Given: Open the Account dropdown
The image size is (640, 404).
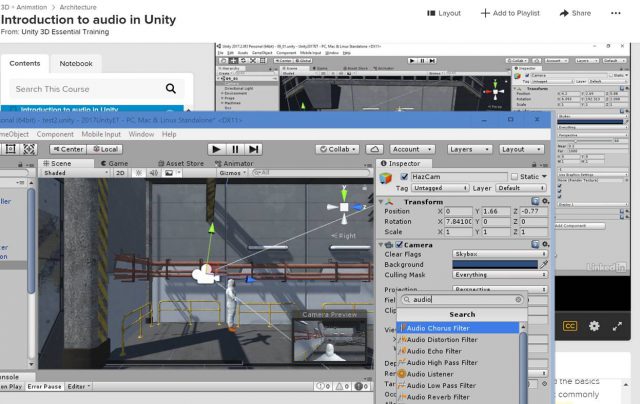Looking at the screenshot, I should click(x=412, y=149).
